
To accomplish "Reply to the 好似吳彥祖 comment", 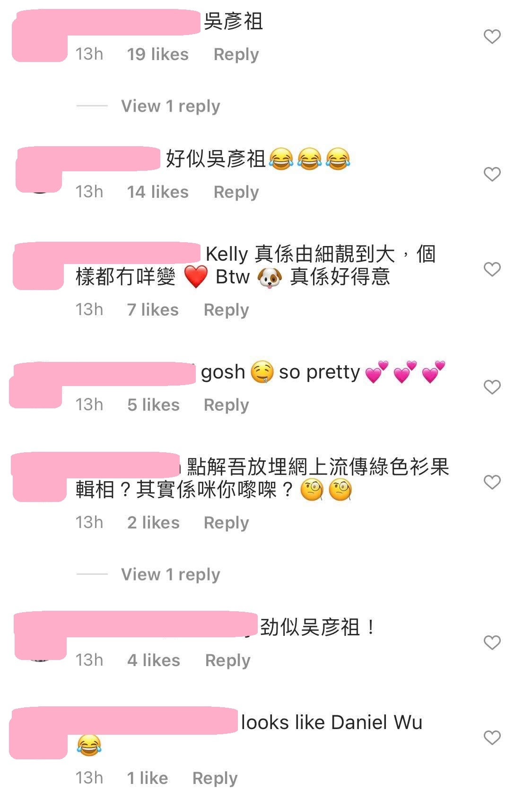I will (236, 192).
